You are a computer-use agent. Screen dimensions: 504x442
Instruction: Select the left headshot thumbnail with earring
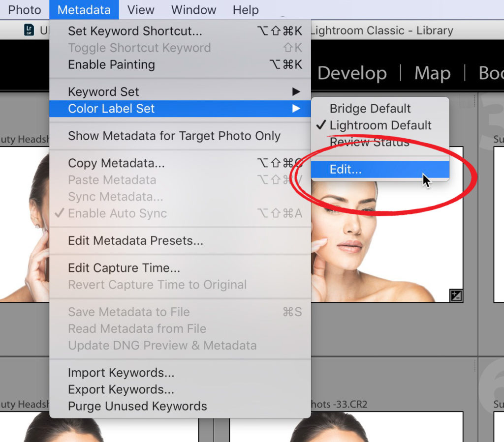25,224
